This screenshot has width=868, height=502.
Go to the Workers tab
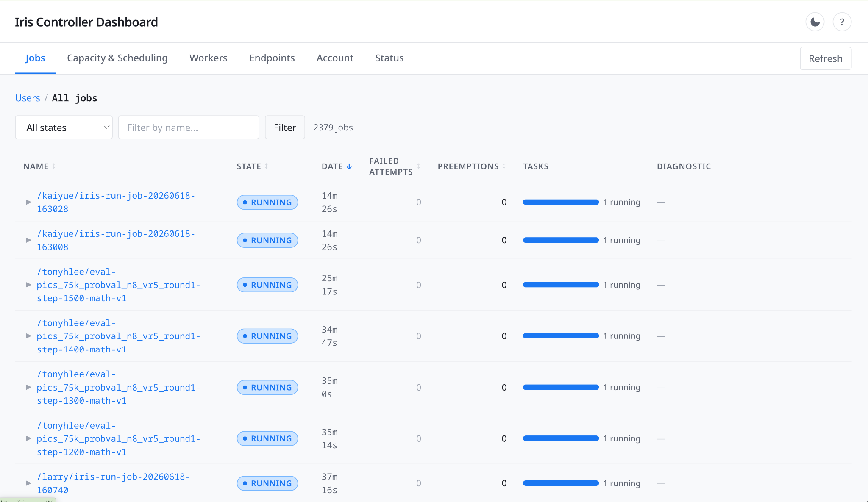pos(208,58)
